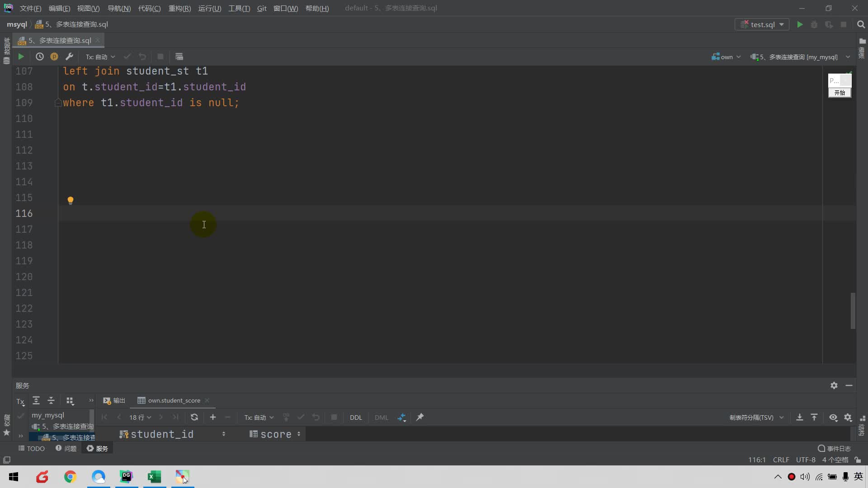This screenshot has width=868, height=488.
Task: Toggle the 服务 services tool window
Action: coord(97,448)
